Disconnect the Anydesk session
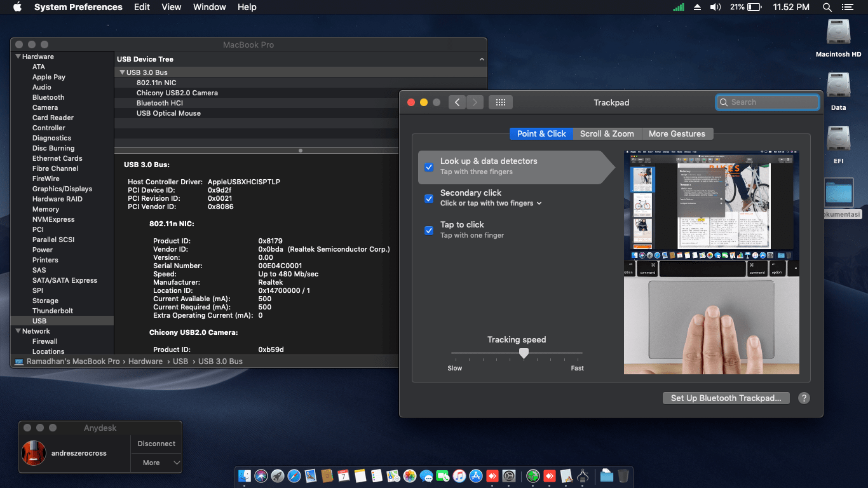868x488 pixels. pos(156,444)
